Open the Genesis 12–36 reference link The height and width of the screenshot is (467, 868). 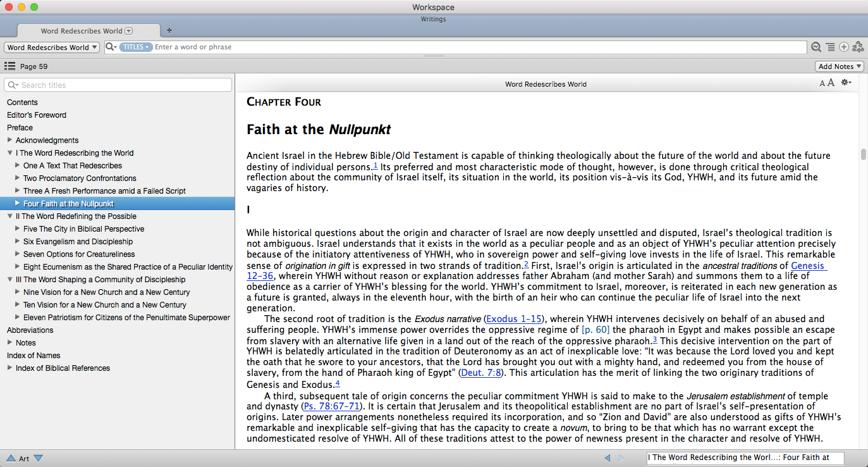pos(808,266)
